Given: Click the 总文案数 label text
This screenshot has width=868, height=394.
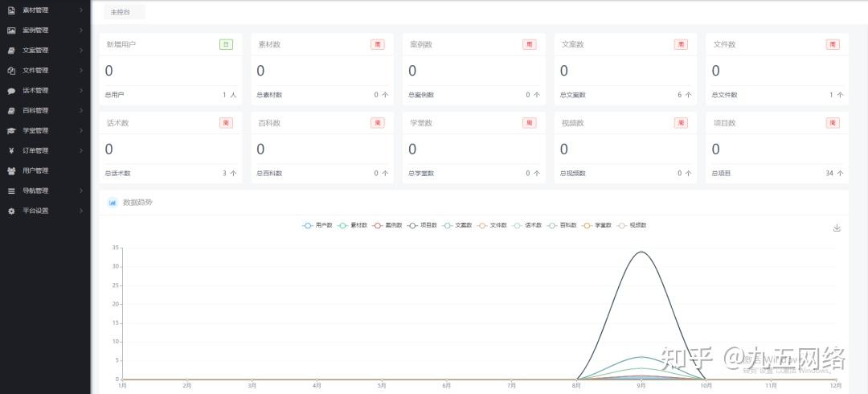Looking at the screenshot, I should click(x=572, y=95).
